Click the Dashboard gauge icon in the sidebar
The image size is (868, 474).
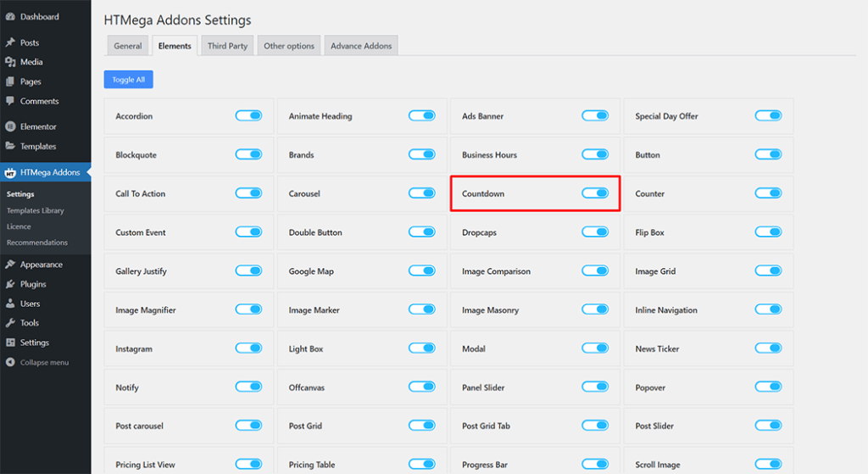point(10,17)
